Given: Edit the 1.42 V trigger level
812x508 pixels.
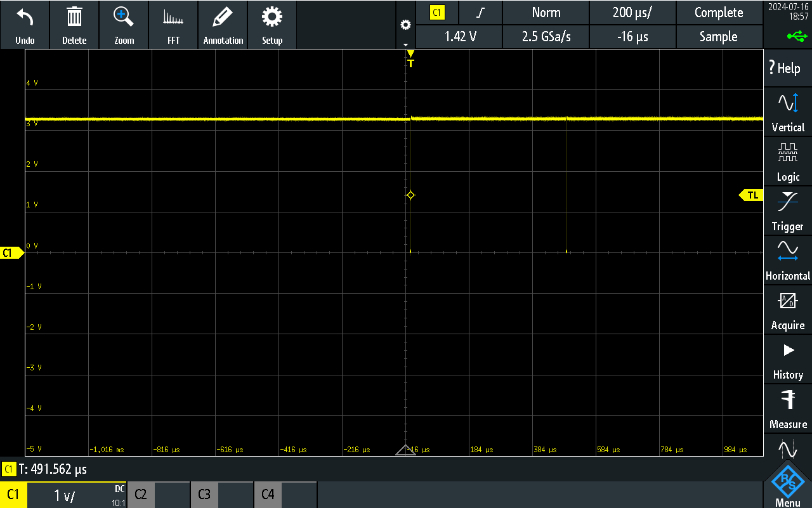Looking at the screenshot, I should (x=460, y=37).
